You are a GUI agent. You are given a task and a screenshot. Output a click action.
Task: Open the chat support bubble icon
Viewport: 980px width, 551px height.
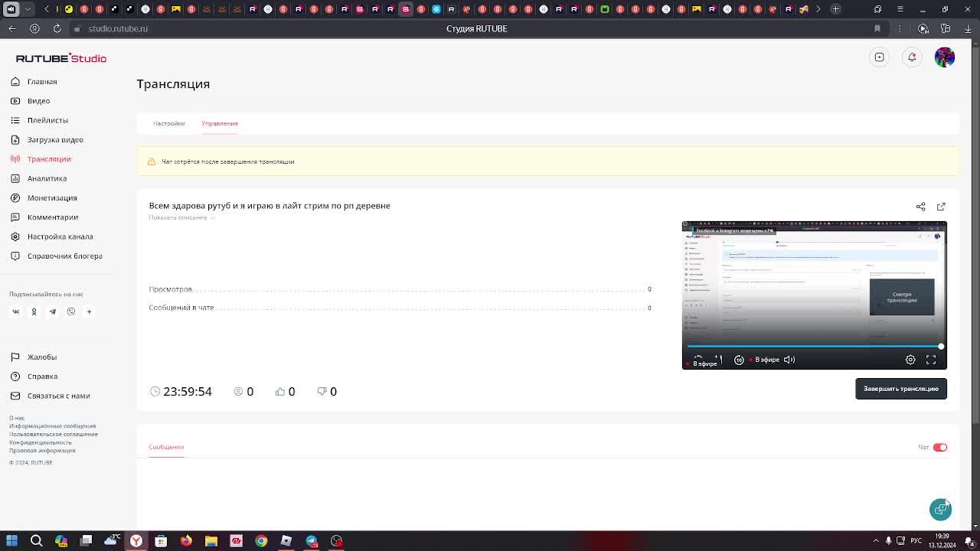(940, 510)
